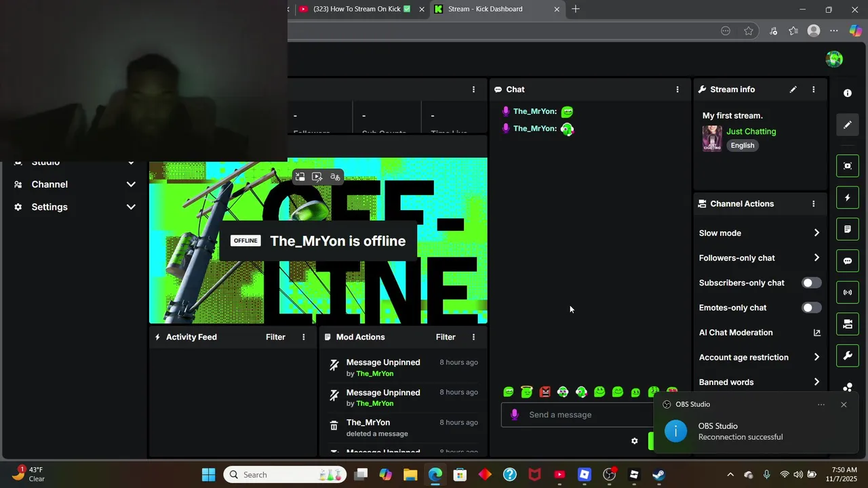Viewport: 868px width, 488px height.
Task: Click the purple microphone in message box
Action: tap(515, 415)
